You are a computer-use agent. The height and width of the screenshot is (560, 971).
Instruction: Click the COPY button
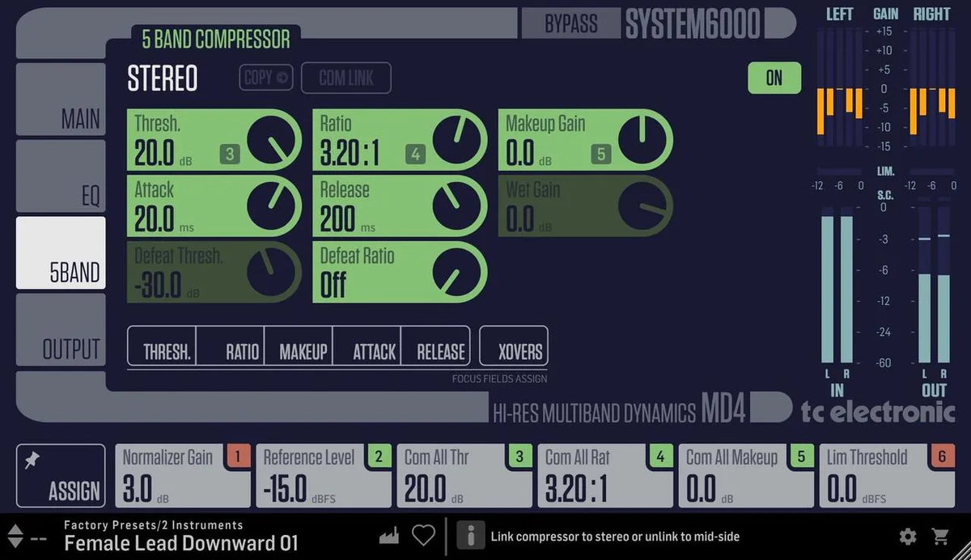265,78
